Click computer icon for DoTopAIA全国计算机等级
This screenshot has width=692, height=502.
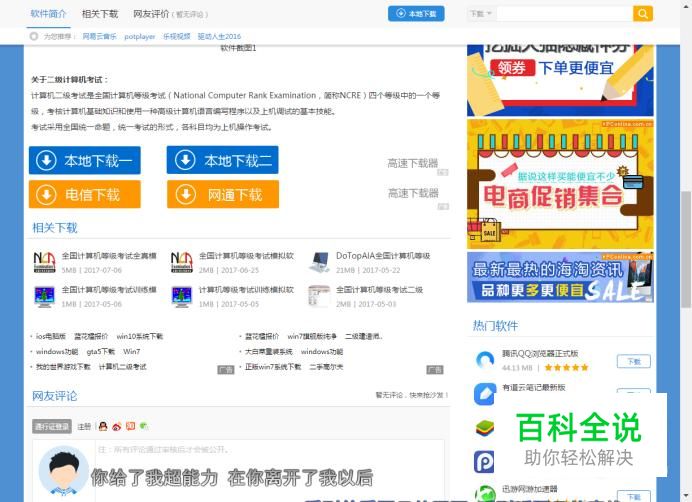coord(320,262)
